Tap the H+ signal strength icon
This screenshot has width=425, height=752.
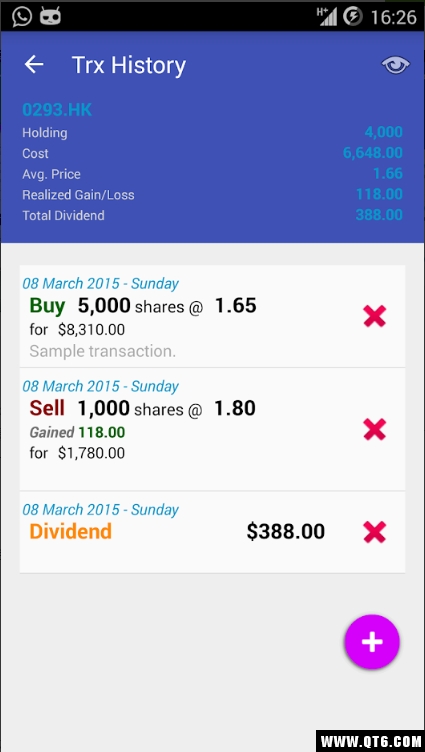point(327,16)
